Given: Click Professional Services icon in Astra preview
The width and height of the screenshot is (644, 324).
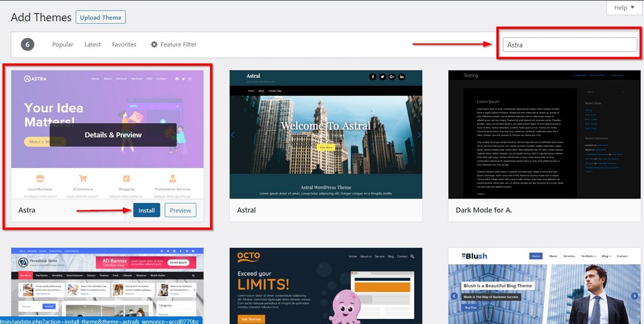Looking at the screenshot, I should pos(173,178).
